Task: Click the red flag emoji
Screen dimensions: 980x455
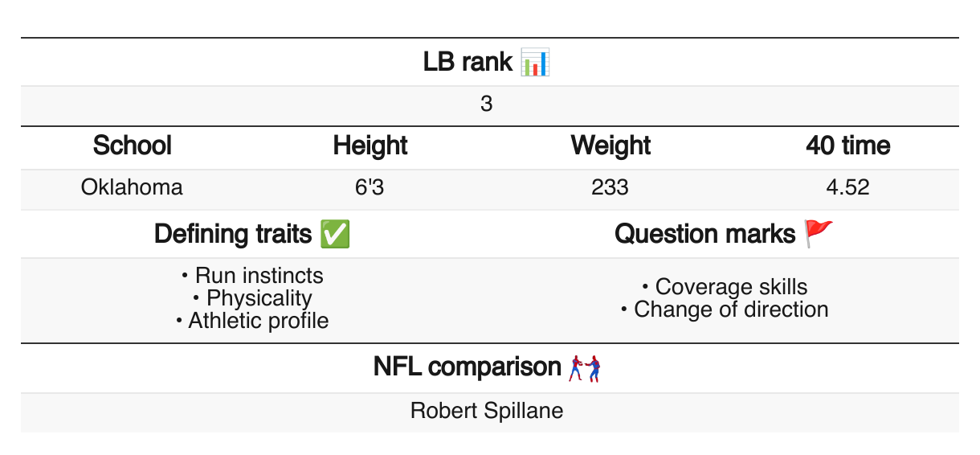Action: [x=819, y=234]
